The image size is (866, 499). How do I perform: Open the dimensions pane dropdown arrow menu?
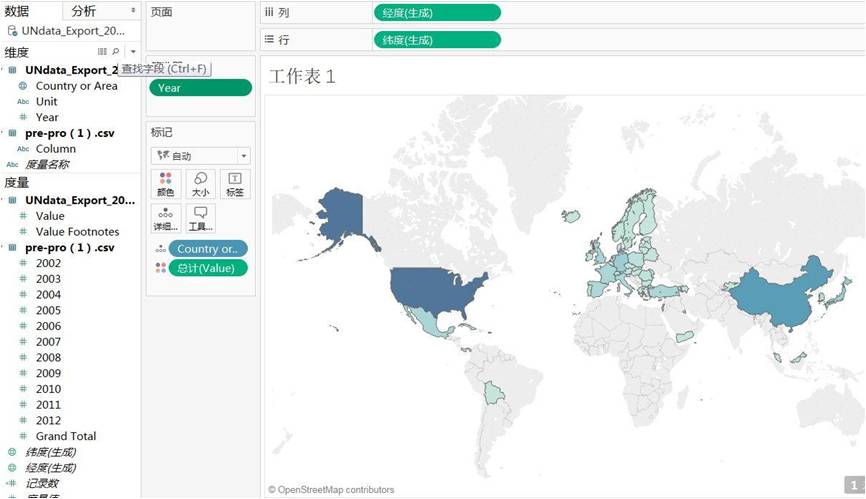click(133, 51)
